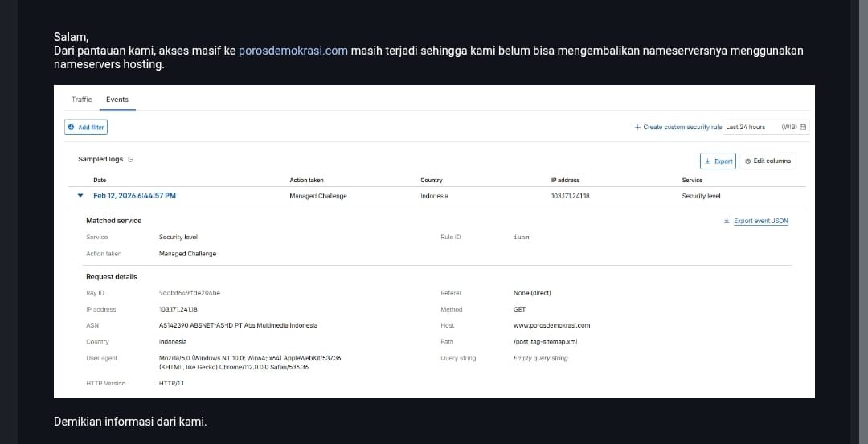
Task: Click the Date column header
Action: tap(100, 180)
